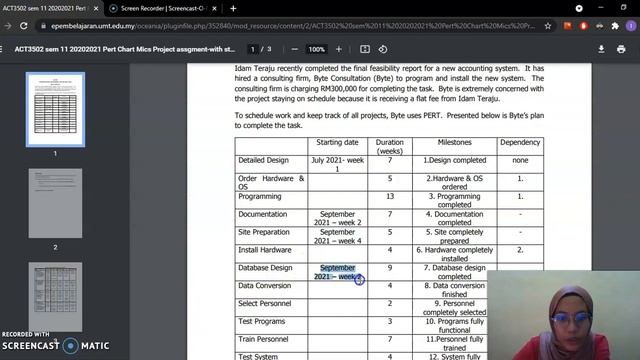Click the 'Select Personnel' row label
Screen dimensions: 640x360
pyautogui.click(x=264, y=304)
